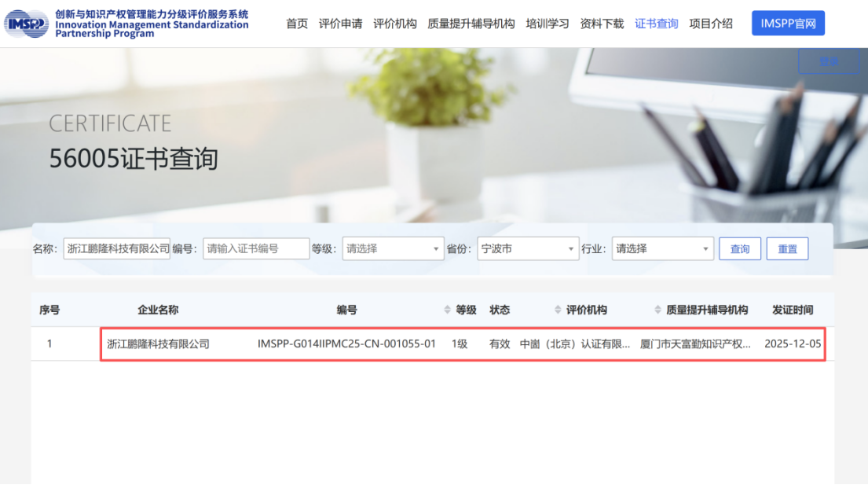Open the 省份 dropdown showing 宁波市
The height and width of the screenshot is (485, 868).
528,248
